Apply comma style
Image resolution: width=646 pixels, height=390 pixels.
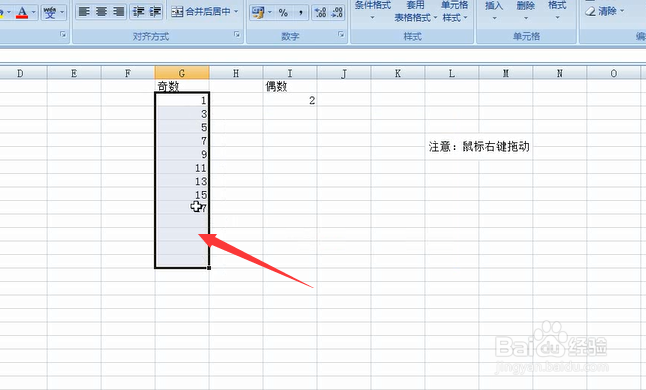point(301,12)
